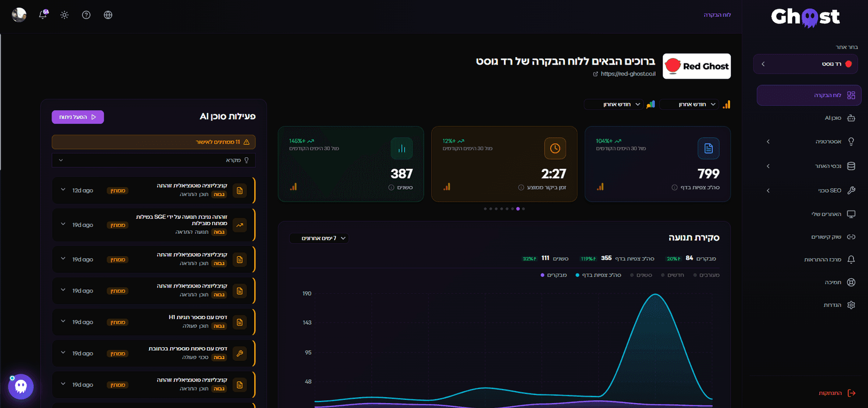Click the התנתקות logout button
Viewport: 868px width, 408px height.
[837, 393]
